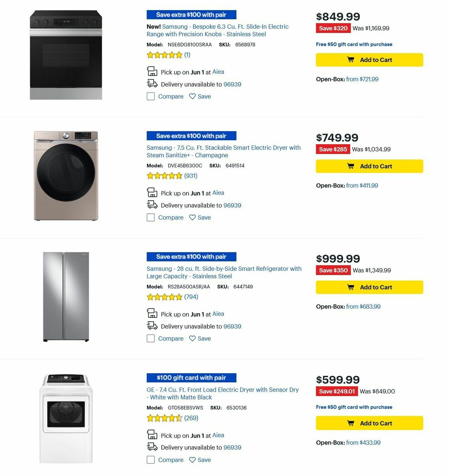The height and width of the screenshot is (476, 450).
Task: Click the store pickup icon for the GE dryer
Action: point(152,434)
